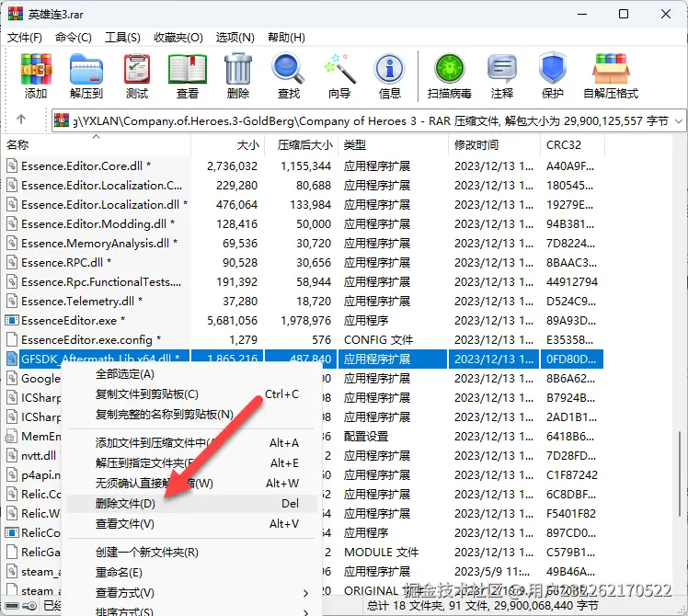Select the Essence.MemoryAnalysis.dll file

point(99,243)
